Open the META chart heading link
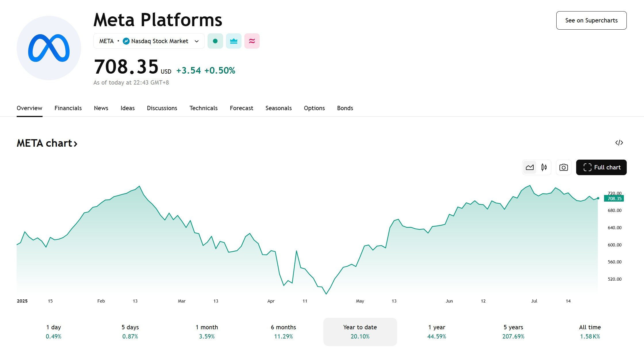Viewport: 644px width, 352px height. coord(47,143)
